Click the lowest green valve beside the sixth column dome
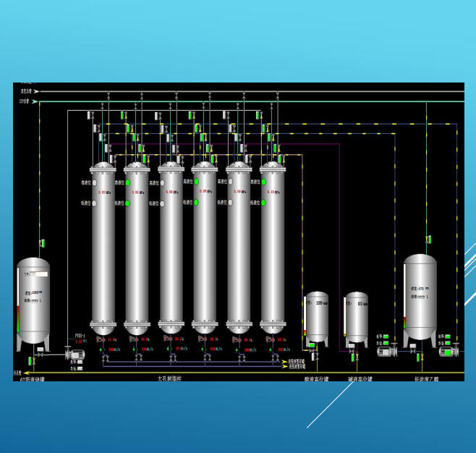This screenshot has height=453, width=476. coord(281,158)
